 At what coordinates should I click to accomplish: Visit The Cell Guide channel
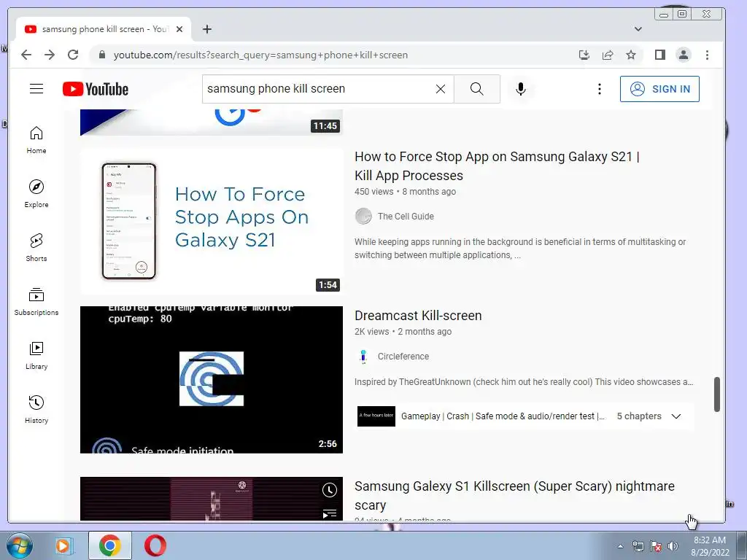point(406,216)
